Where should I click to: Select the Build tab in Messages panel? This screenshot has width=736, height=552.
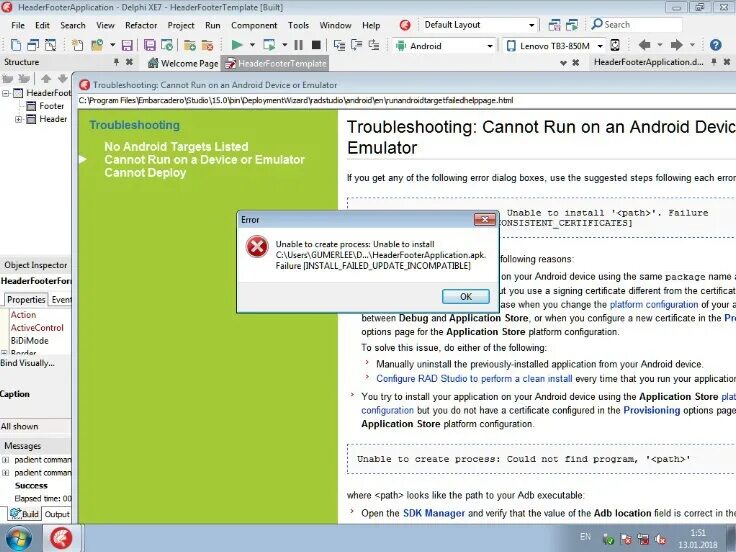point(25,514)
